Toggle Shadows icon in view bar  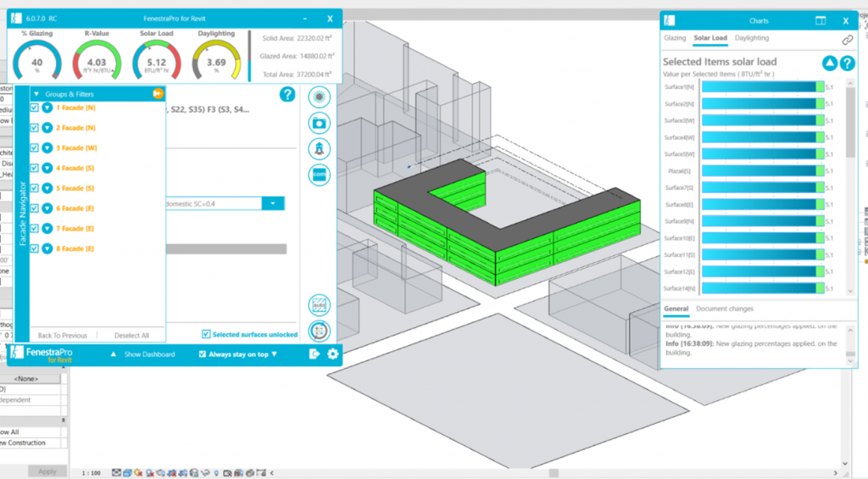149,473
